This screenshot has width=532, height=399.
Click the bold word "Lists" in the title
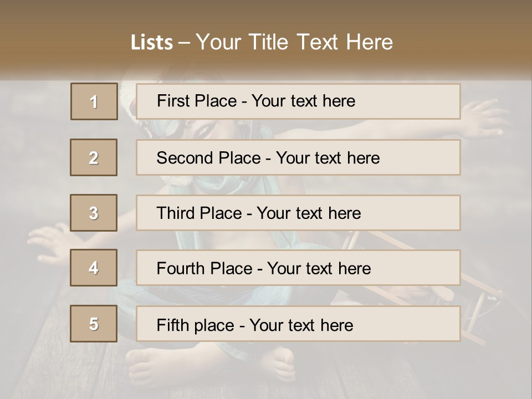pyautogui.click(x=152, y=43)
